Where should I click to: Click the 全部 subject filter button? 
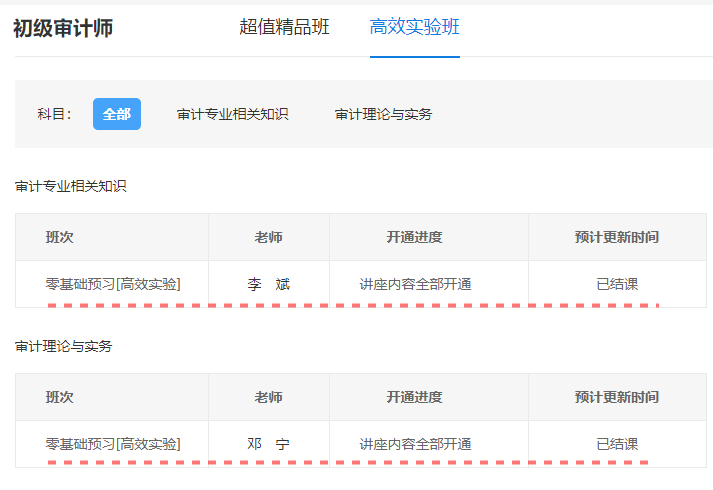(117, 114)
